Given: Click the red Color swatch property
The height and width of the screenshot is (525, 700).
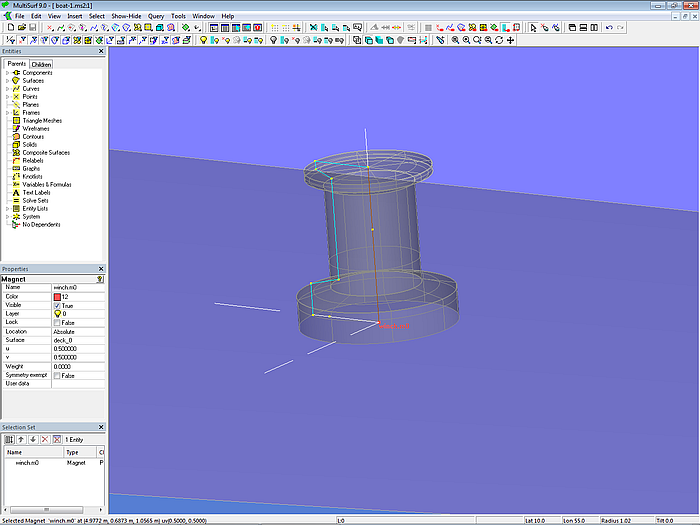Looking at the screenshot, I should pyautogui.click(x=57, y=297).
